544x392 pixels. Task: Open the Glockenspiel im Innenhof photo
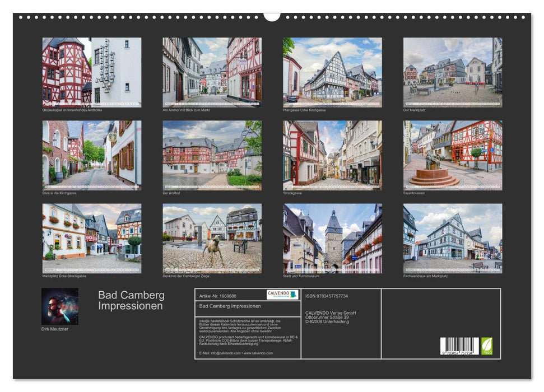(92, 72)
